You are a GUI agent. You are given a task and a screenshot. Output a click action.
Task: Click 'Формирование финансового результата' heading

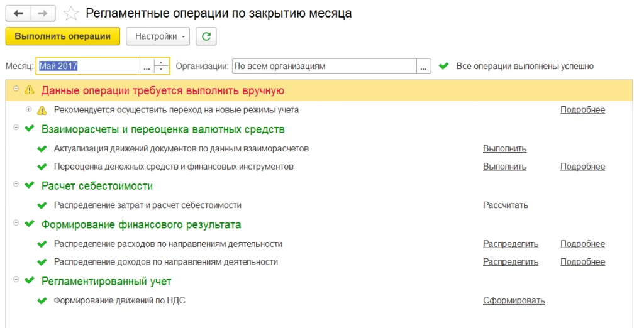tap(141, 224)
